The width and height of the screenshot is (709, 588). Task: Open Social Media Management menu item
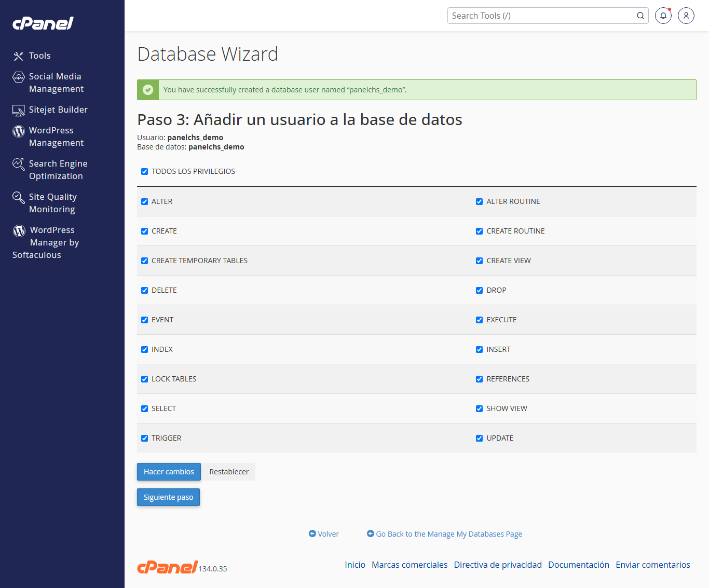56,83
